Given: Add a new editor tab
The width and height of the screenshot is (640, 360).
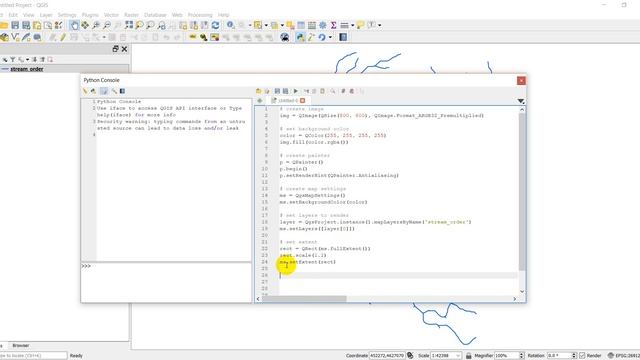Looking at the screenshot, I should click(260, 100).
